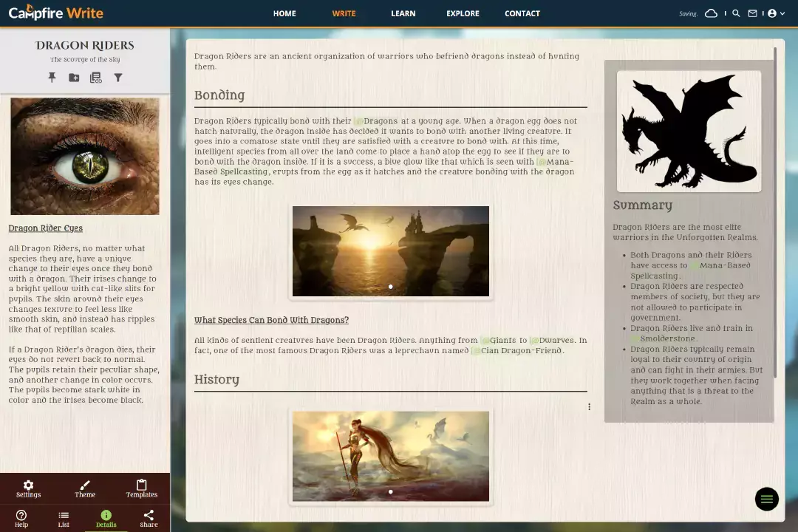The width and height of the screenshot is (798, 532).
Task: Open the search magnifier in header
Action: [736, 13]
